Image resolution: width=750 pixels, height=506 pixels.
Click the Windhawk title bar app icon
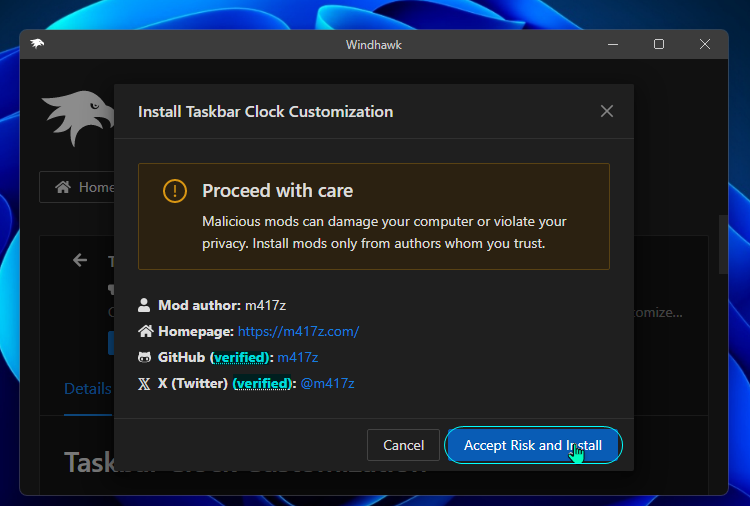tap(37, 44)
